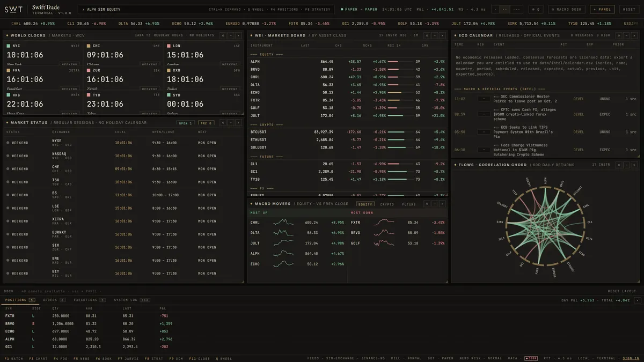Viewport: 644px width, 362px height.
Task: Open the Macro Desk button
Action: point(566,9)
